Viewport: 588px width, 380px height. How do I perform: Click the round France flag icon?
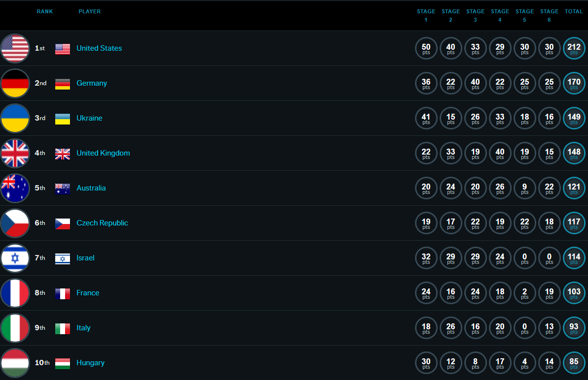coord(15,293)
